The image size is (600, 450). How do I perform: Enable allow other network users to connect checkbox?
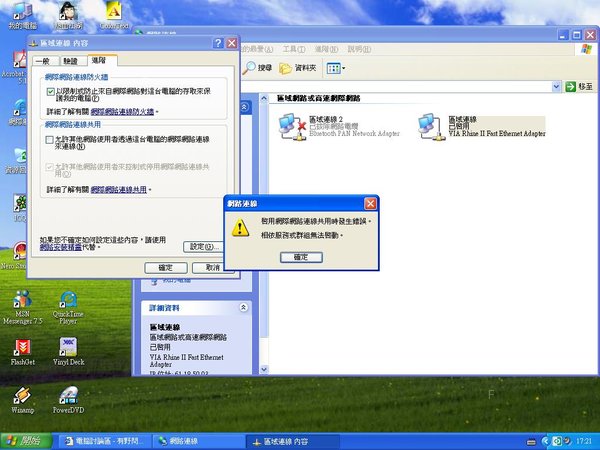pyautogui.click(x=49, y=140)
